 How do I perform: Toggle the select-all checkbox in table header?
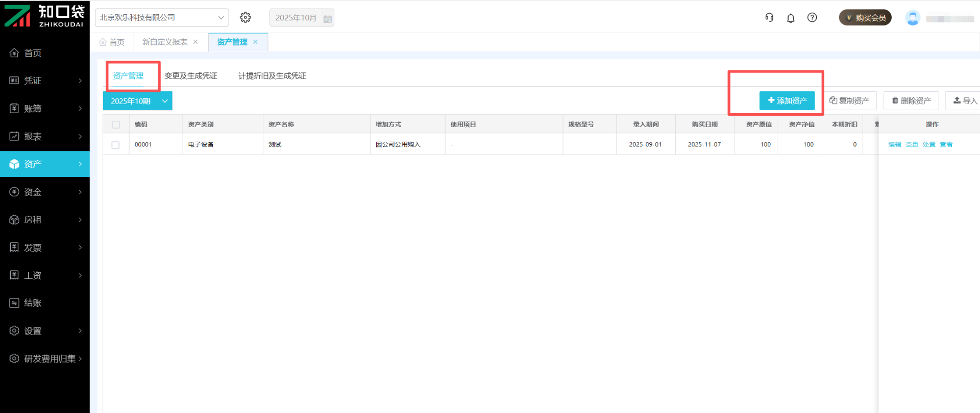pos(116,124)
